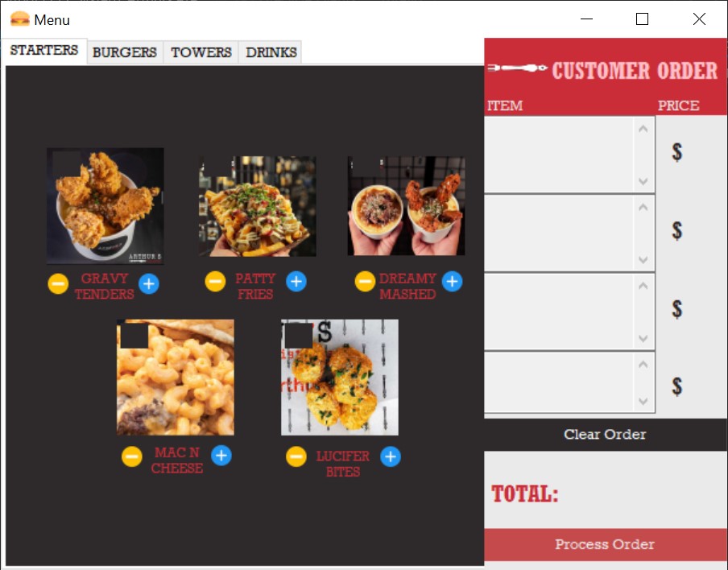Switch to the BURGERS tab
The width and height of the screenshot is (728, 570).
tap(125, 52)
